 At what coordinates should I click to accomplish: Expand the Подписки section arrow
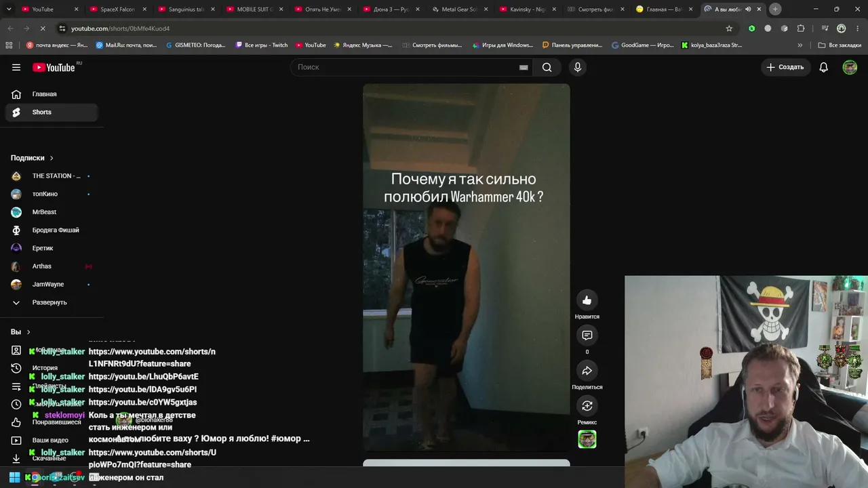click(x=51, y=158)
